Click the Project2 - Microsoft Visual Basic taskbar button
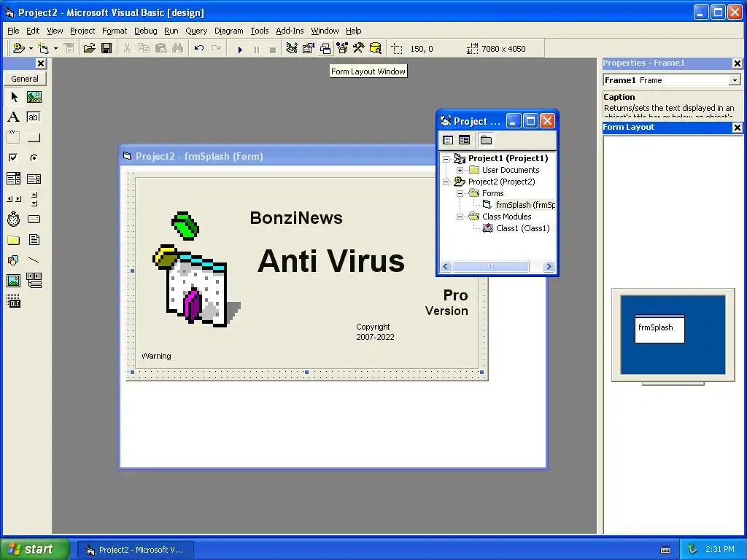Screen dimensions: 747x560 136,550
